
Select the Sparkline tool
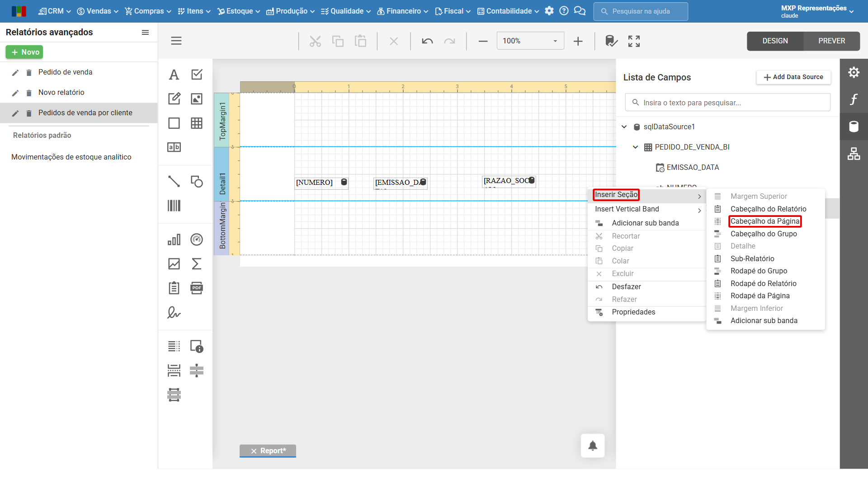tap(174, 264)
